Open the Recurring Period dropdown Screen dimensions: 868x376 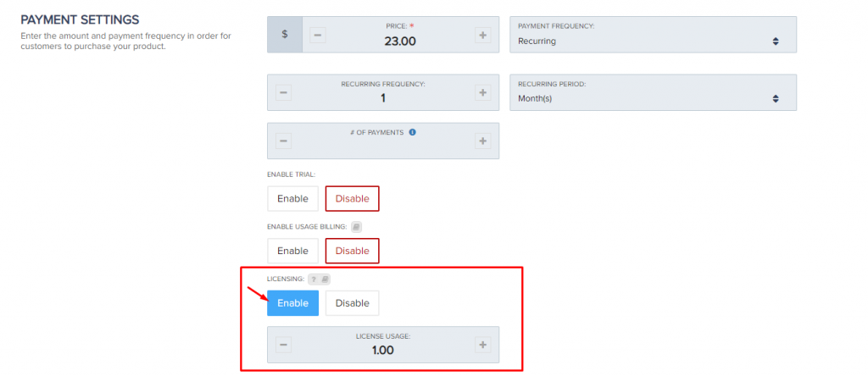(x=653, y=98)
